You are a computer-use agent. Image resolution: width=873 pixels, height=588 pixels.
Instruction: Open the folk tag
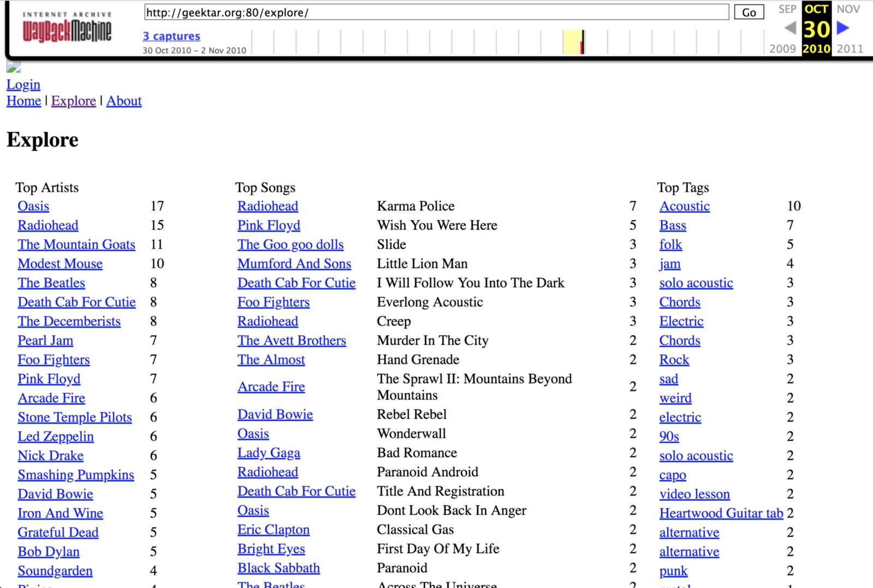671,244
